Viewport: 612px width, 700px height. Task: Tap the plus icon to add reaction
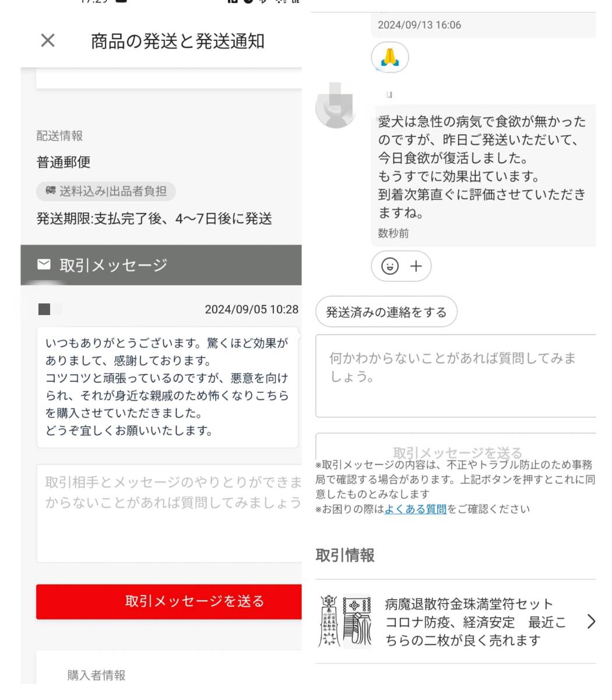[416, 266]
